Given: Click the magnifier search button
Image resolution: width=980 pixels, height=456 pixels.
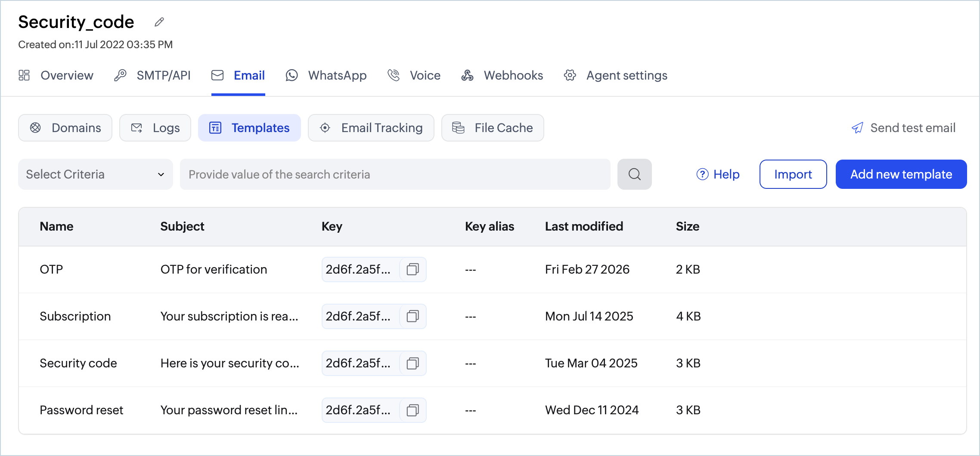Looking at the screenshot, I should click(x=634, y=174).
